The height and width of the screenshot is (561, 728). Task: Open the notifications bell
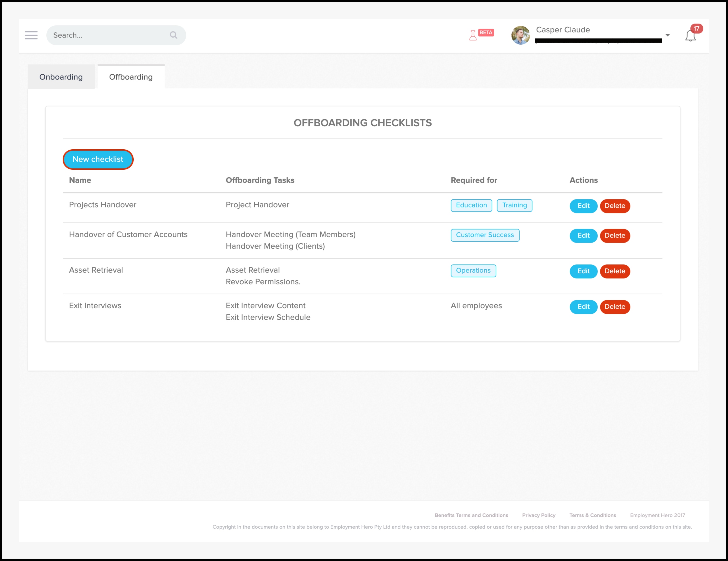690,36
